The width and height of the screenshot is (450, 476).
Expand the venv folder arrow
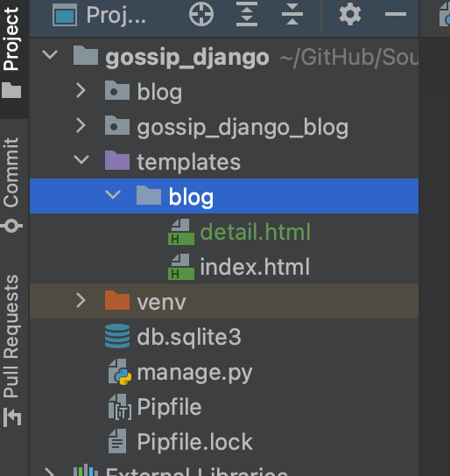tap(81, 300)
